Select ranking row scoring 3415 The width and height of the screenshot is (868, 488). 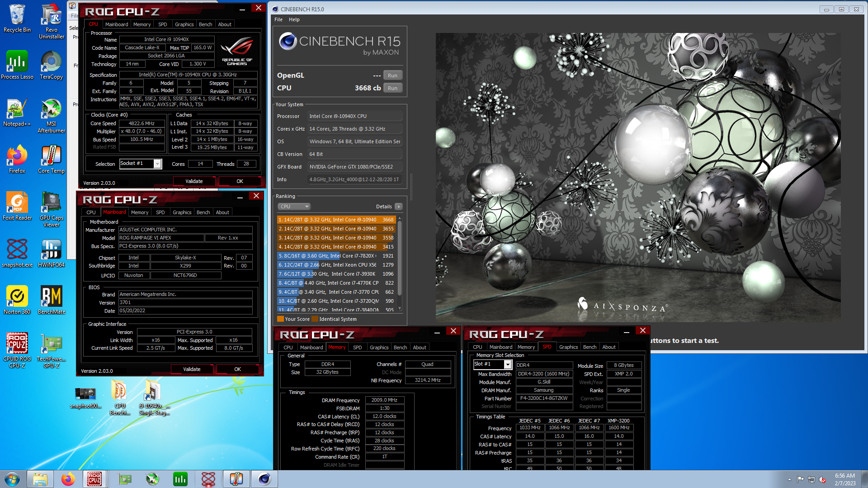click(336, 247)
